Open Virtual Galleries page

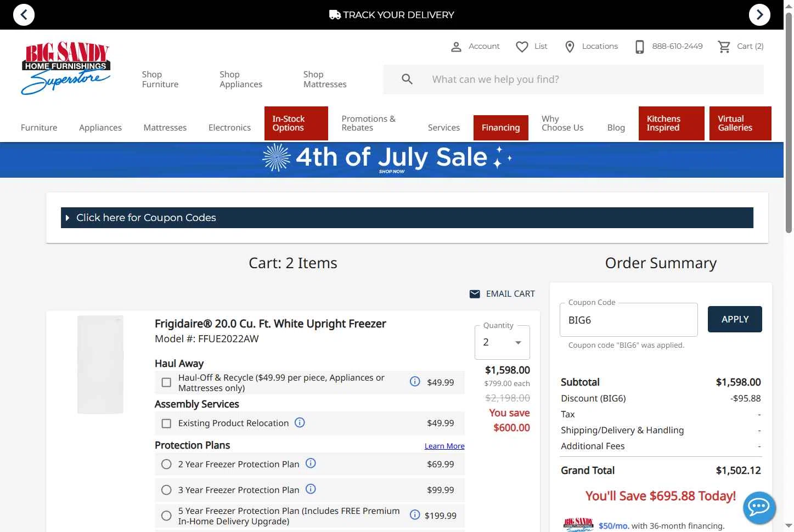click(740, 123)
